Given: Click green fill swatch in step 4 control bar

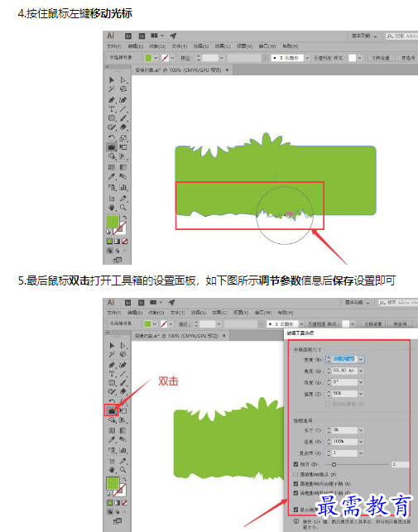Looking at the screenshot, I should [148, 58].
